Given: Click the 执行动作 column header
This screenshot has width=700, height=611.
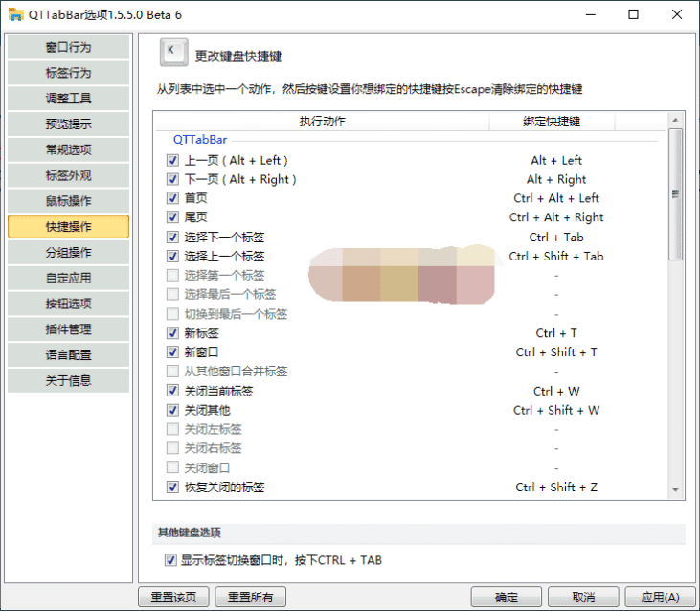Looking at the screenshot, I should pyautogui.click(x=323, y=122).
